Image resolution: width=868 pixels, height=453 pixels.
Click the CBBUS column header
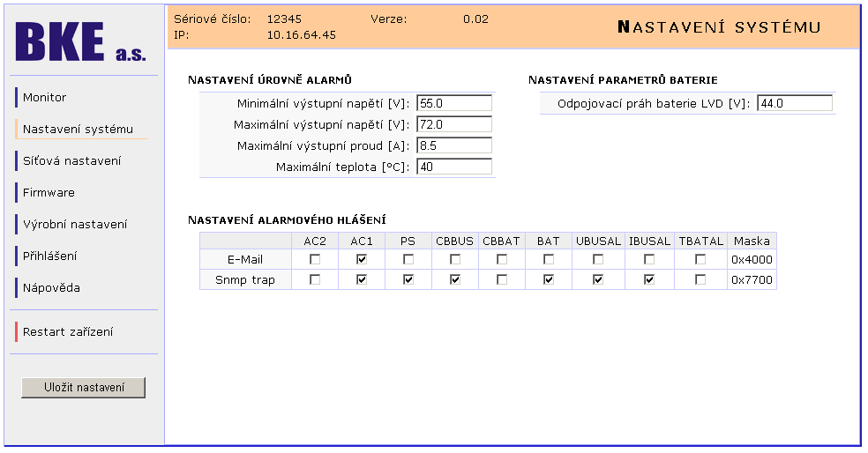[x=454, y=241]
